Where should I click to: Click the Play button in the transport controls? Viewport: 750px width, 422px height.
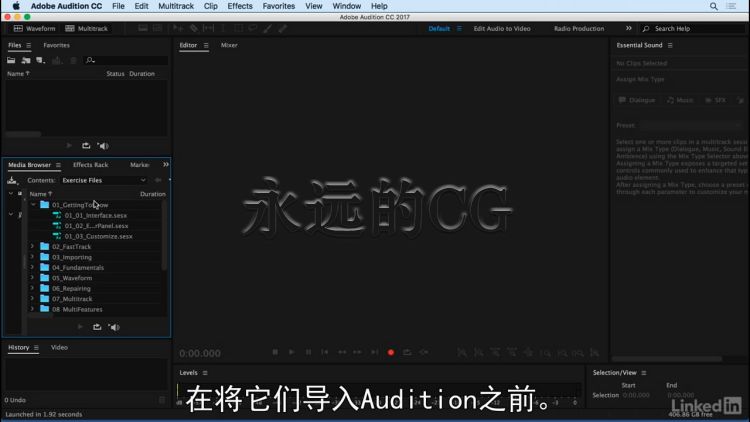pos(291,352)
